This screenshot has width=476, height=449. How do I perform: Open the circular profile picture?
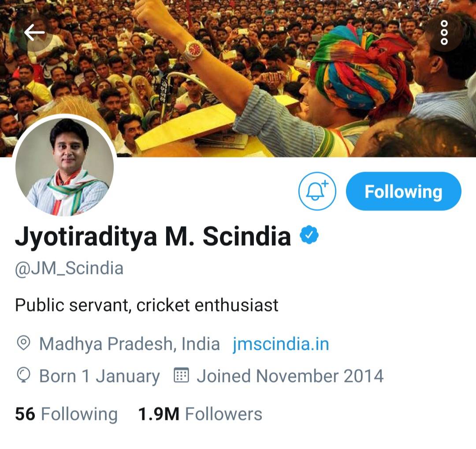click(x=65, y=166)
